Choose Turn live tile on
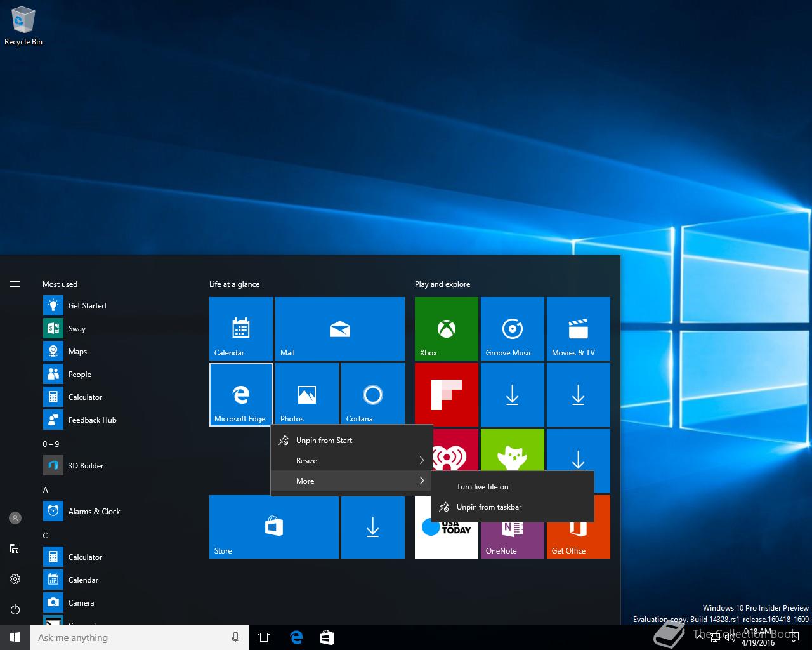The height and width of the screenshot is (650, 812). pos(513,486)
